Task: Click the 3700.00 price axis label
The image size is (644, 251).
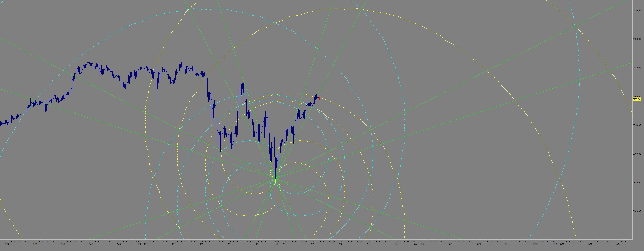Action: pos(637,154)
